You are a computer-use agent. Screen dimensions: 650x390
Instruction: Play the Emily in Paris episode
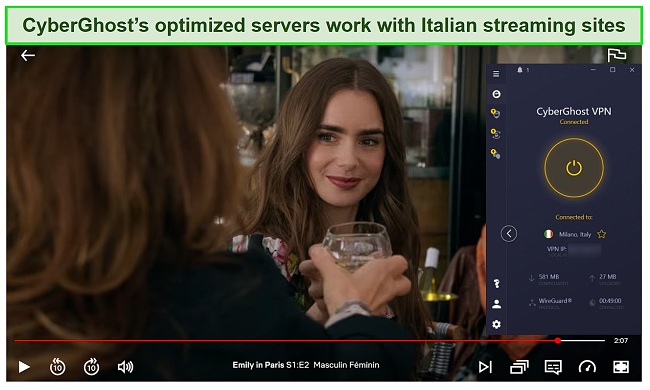coord(24,367)
